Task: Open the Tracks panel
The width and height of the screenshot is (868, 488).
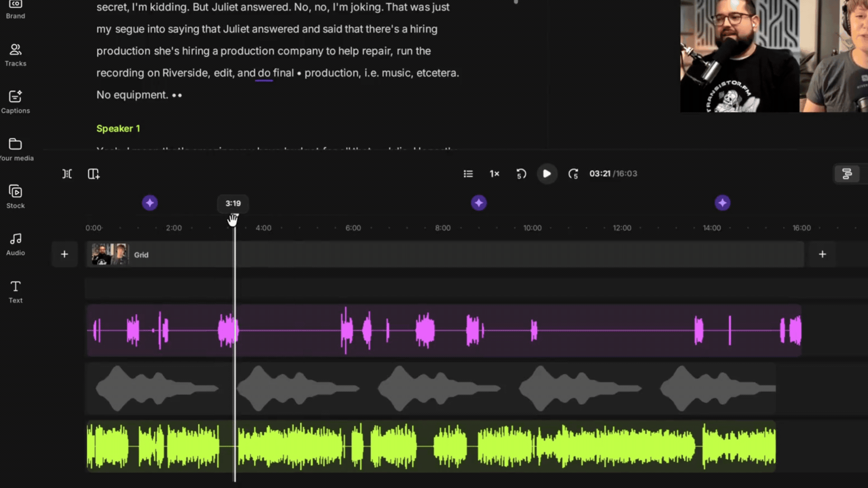Action: pyautogui.click(x=15, y=55)
